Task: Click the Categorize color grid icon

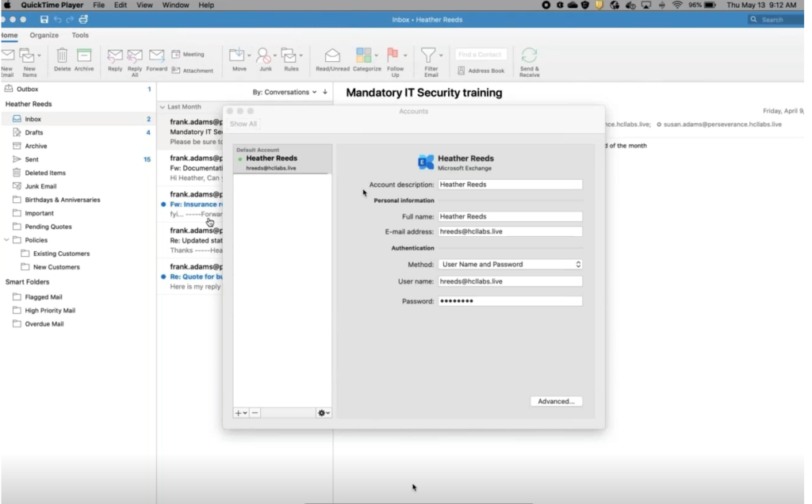Action: coord(363,55)
